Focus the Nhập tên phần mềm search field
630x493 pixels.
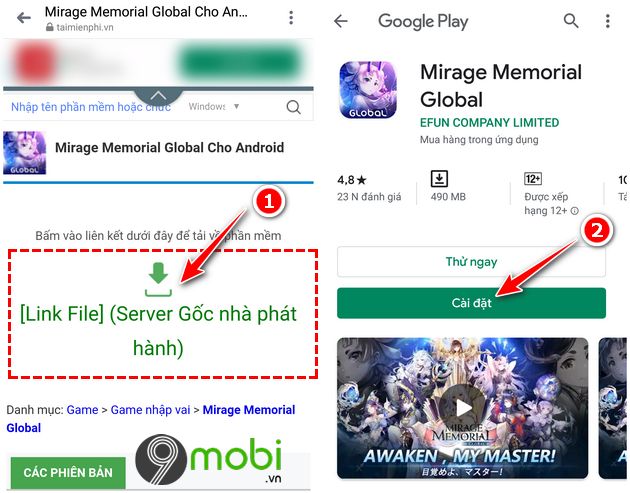(91, 107)
